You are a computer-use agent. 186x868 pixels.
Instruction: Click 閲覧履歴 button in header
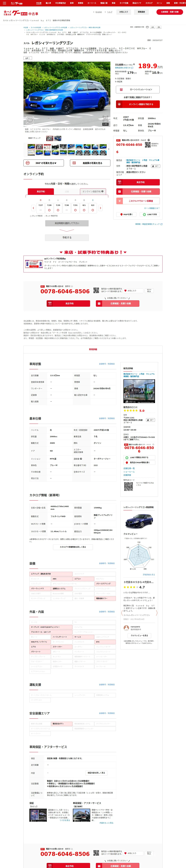pyautogui.click(x=141, y=12)
